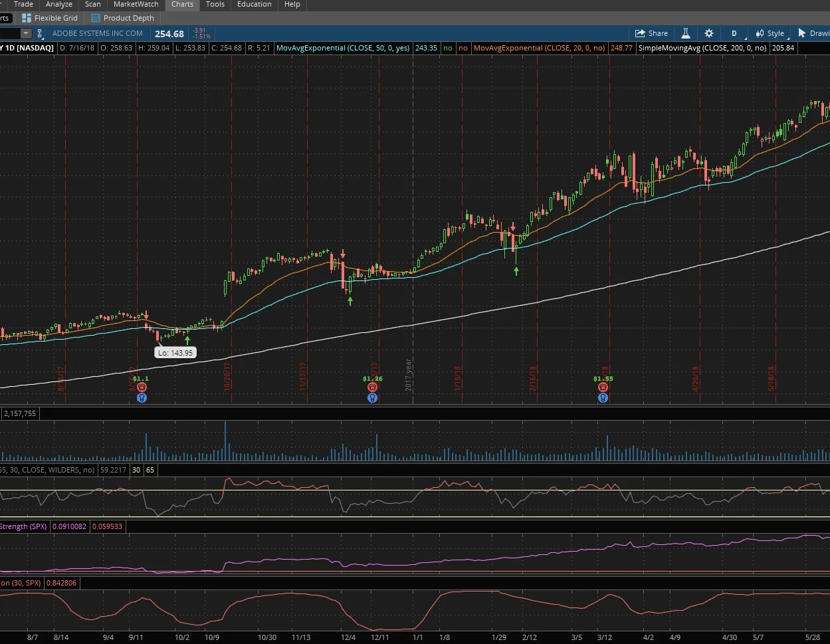Open the D timeframe selector
830x644 pixels.
(734, 33)
